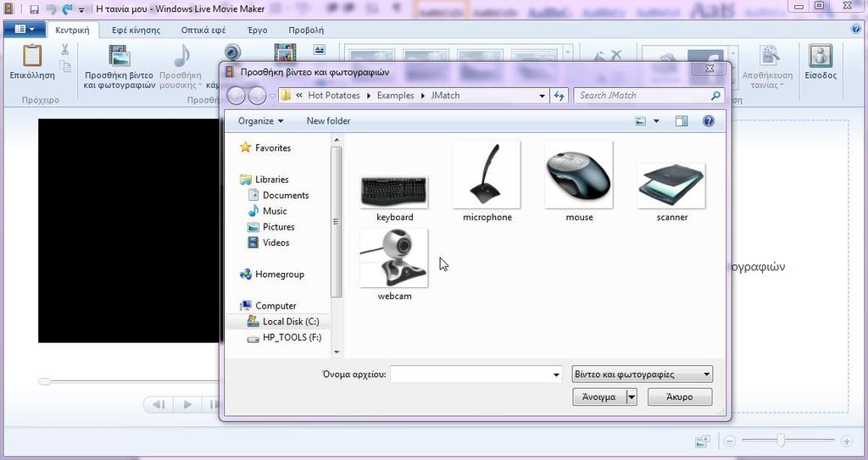The height and width of the screenshot is (460, 868).
Task: Click the dialog Back navigation button
Action: (x=236, y=96)
